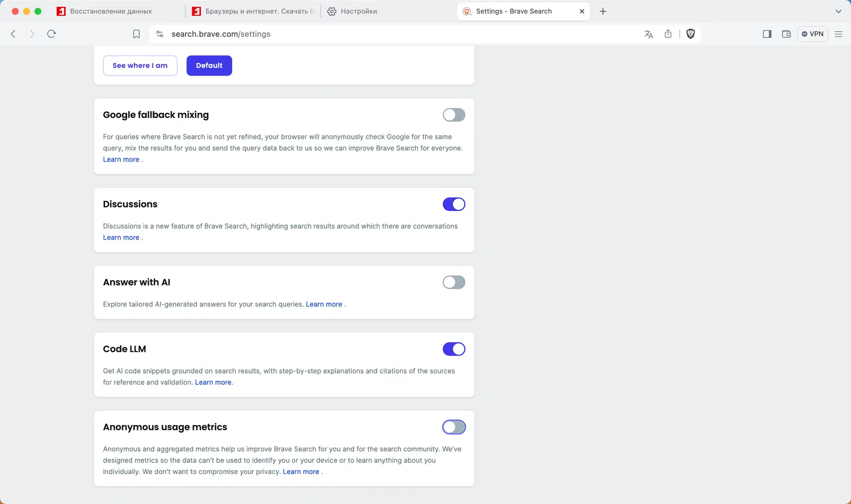Enable Google fallback mixing toggle
This screenshot has width=851, height=504.
[x=454, y=115]
